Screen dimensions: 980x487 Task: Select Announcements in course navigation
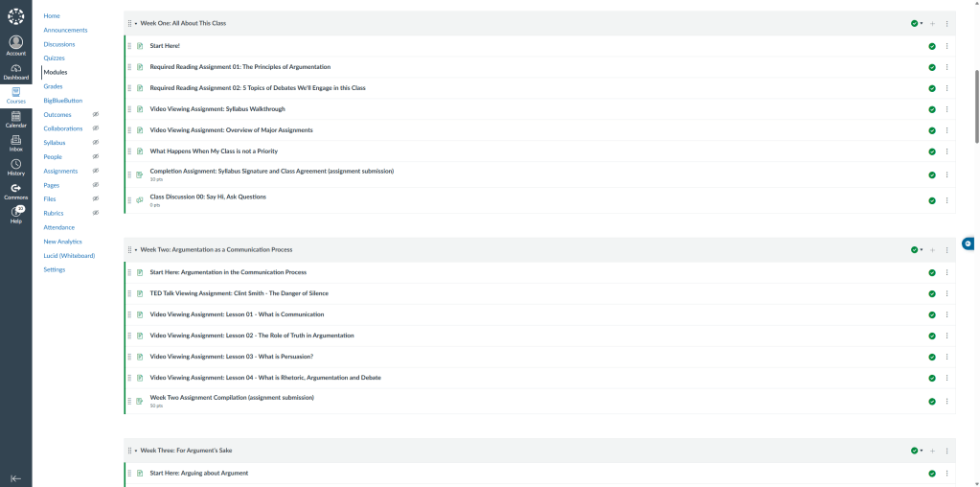tap(65, 30)
